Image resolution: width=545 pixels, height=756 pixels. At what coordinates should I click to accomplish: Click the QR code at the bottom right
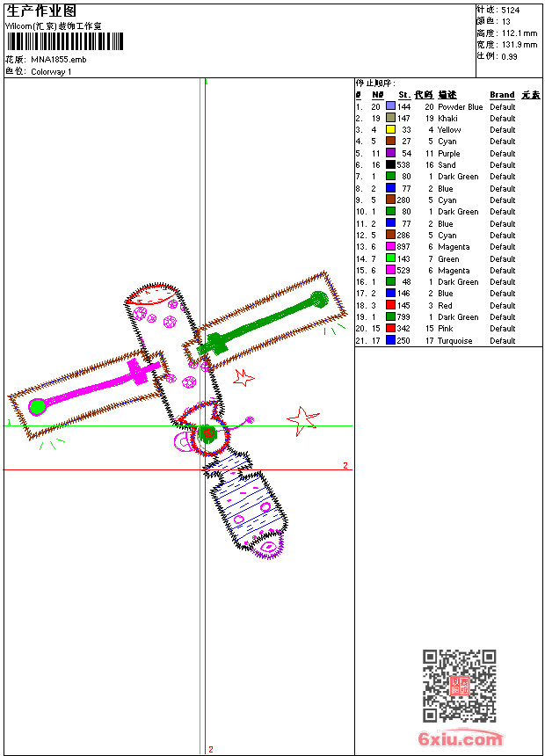pos(459,686)
